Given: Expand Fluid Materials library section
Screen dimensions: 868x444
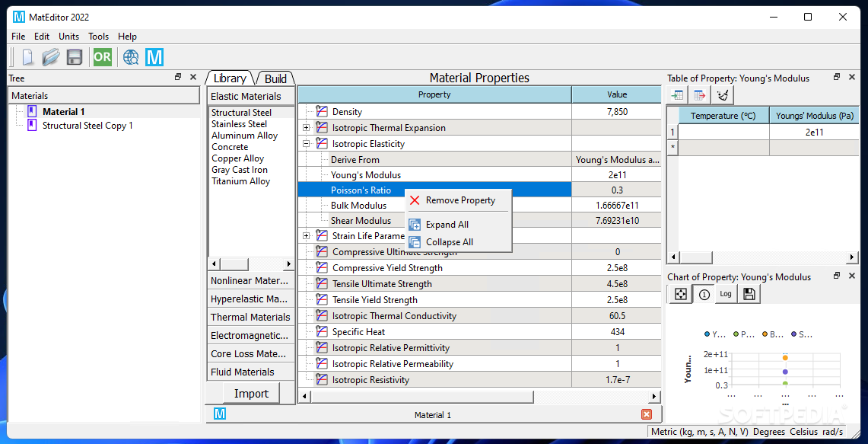Looking at the screenshot, I should [x=251, y=372].
